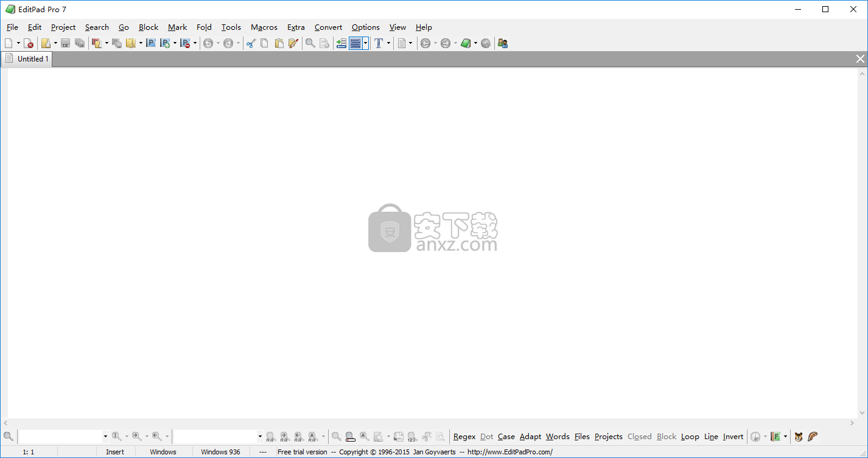Click the copy icon in toolbar

[265, 43]
